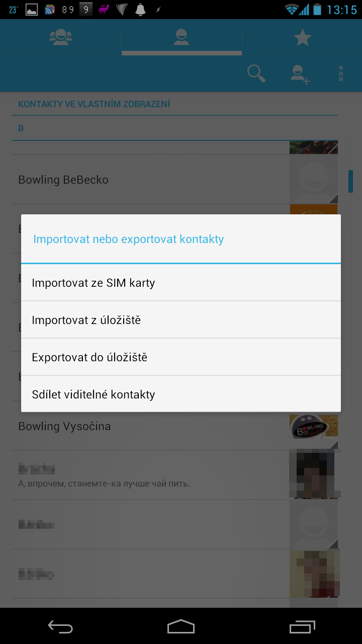Tap the search magnifier icon

[x=256, y=73]
